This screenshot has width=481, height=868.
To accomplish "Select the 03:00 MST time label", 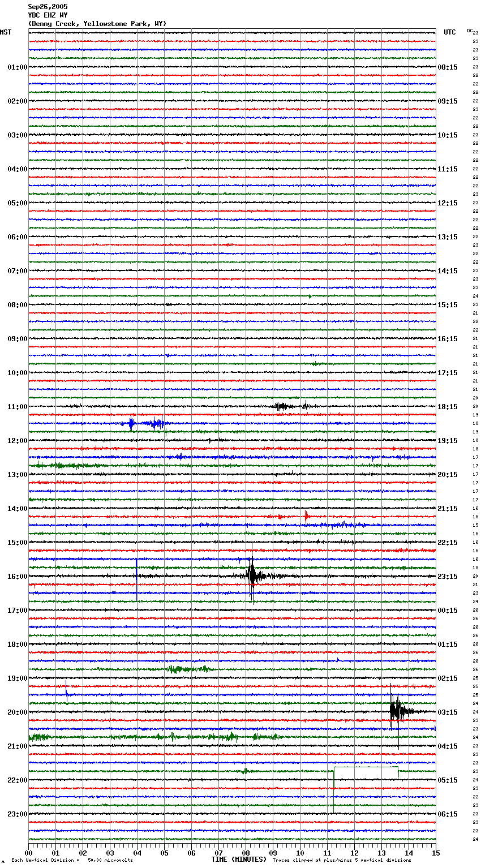I will [x=17, y=135].
